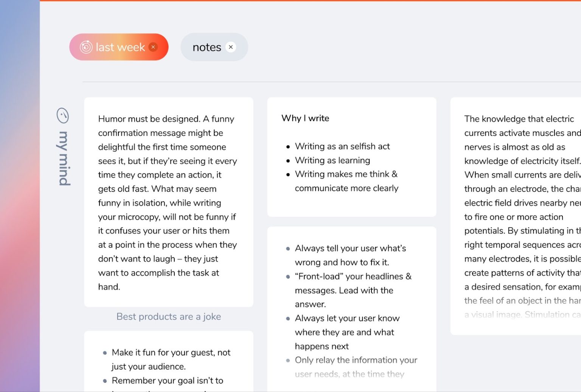Viewport: 581px width, 392px height.
Task: Click the x icon on the "notes" tag
Action: click(x=231, y=47)
